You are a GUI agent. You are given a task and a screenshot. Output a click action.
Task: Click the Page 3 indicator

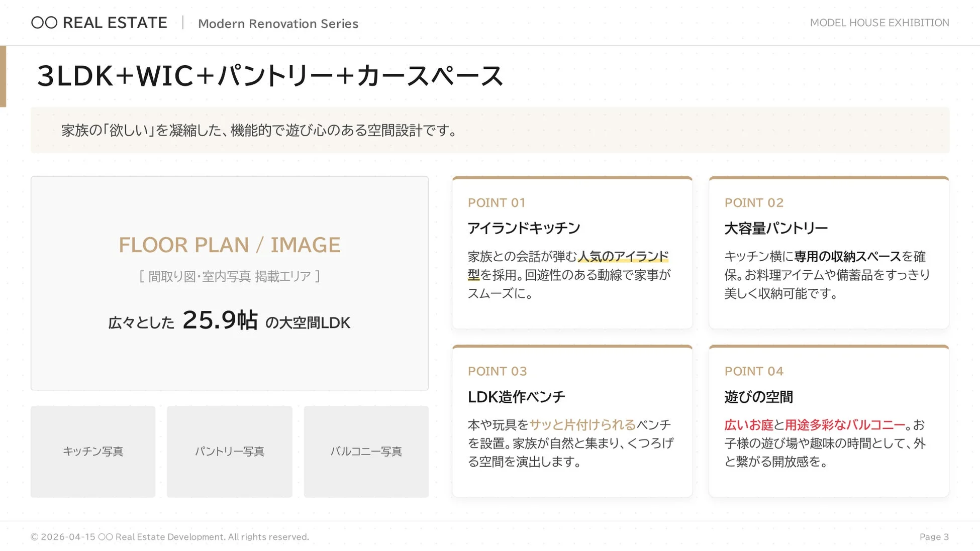(934, 536)
